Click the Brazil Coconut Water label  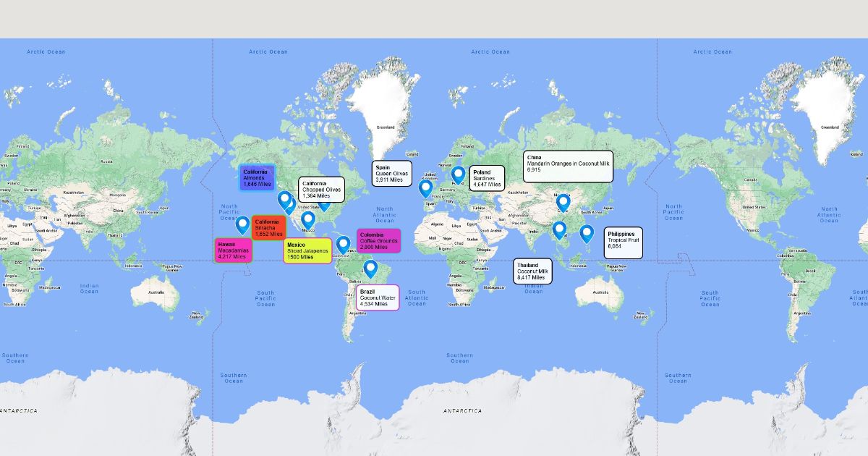click(x=378, y=297)
